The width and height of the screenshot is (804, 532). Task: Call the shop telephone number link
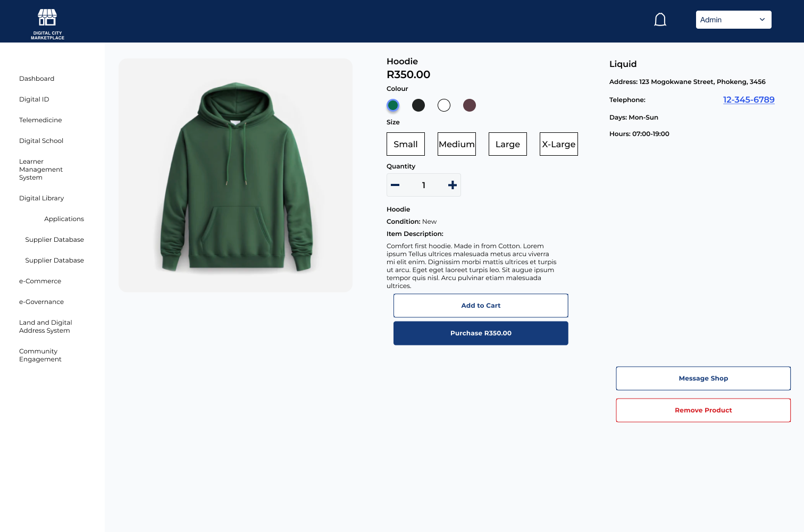tap(749, 100)
